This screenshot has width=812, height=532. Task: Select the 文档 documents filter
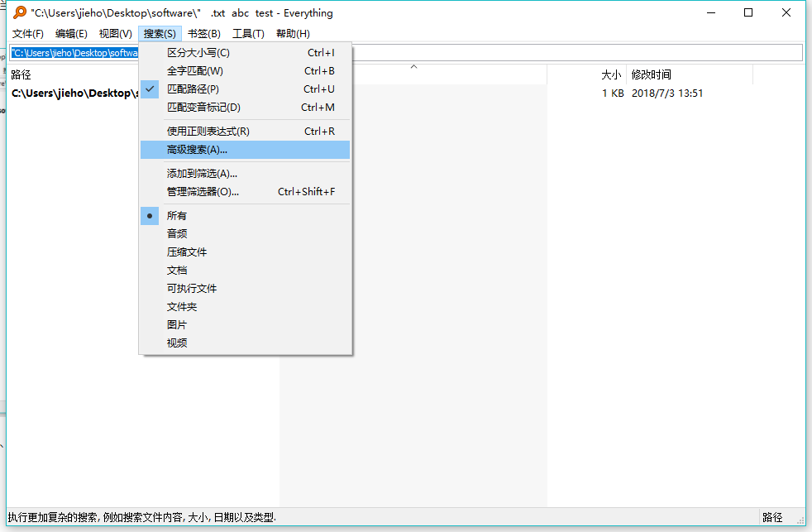click(x=176, y=270)
